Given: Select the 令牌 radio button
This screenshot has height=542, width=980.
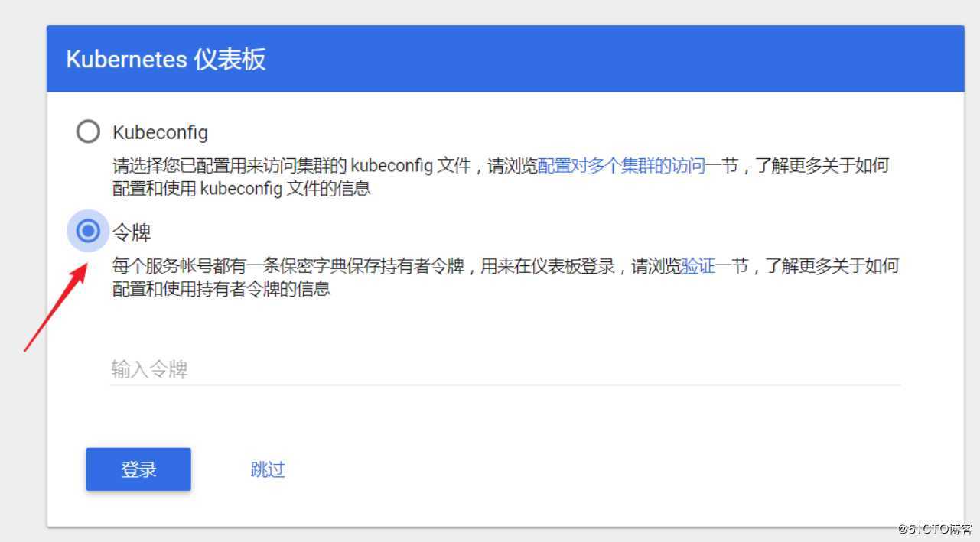Looking at the screenshot, I should pos(88,230).
